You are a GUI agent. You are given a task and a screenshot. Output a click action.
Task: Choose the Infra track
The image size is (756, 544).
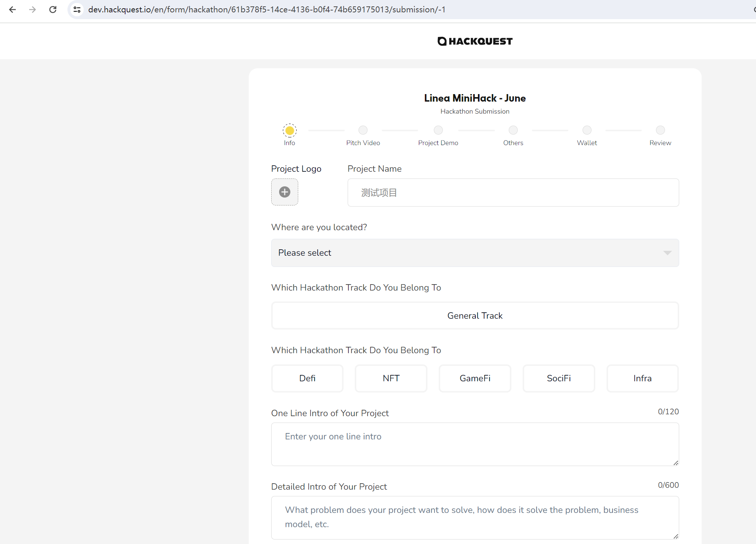tap(642, 378)
